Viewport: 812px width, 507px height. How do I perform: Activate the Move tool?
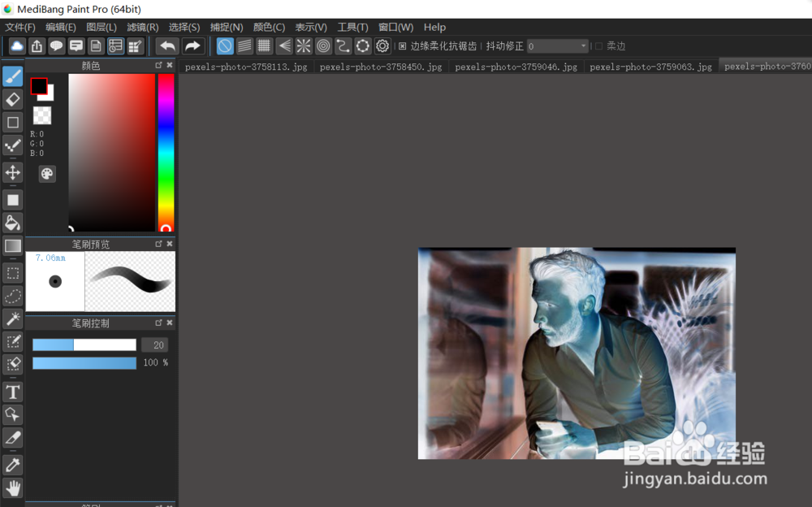(13, 172)
